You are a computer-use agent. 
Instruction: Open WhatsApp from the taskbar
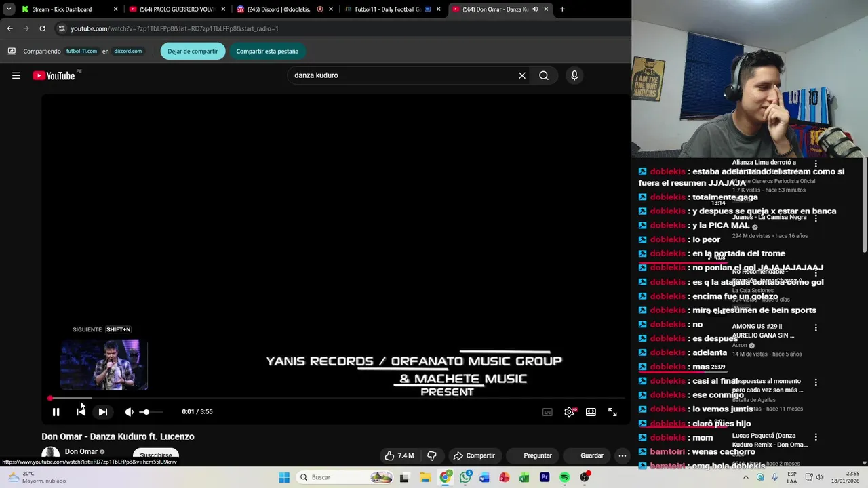click(465, 477)
